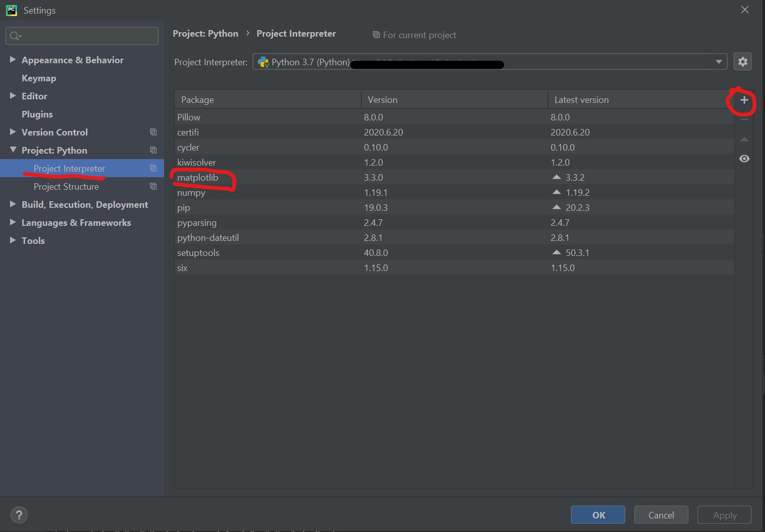This screenshot has height=532, width=765.
Task: Select the numpy package row
Action: (x=454, y=192)
